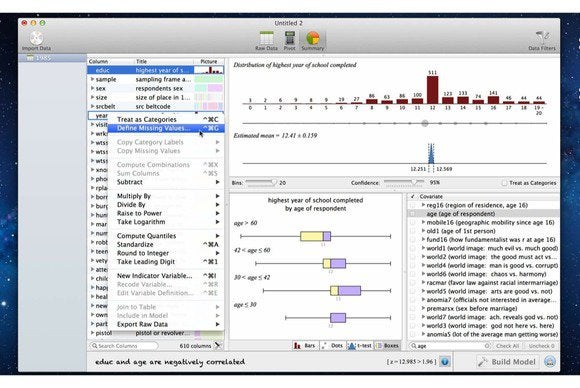Open the Raw Data table view
Screen dimensions: 580x388
pyautogui.click(x=266, y=38)
